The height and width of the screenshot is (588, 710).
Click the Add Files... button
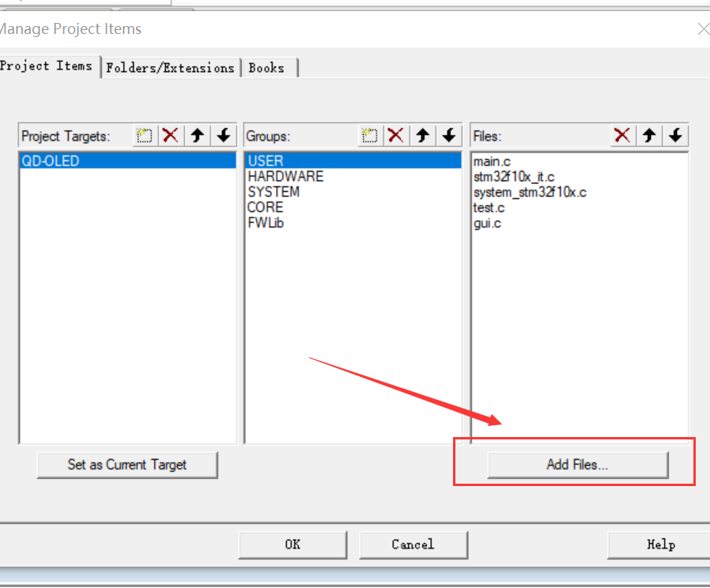coord(577,465)
